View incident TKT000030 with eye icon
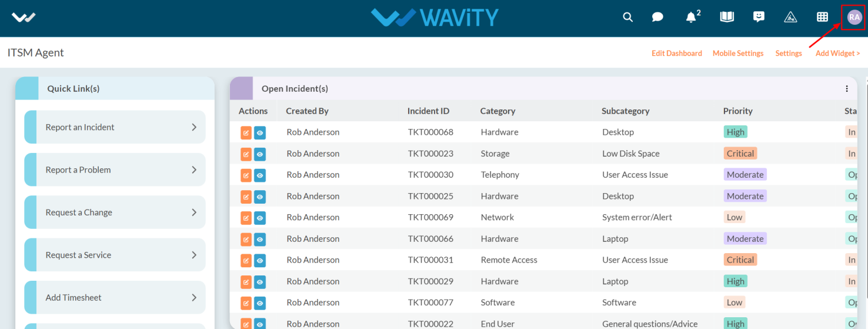 tap(260, 175)
